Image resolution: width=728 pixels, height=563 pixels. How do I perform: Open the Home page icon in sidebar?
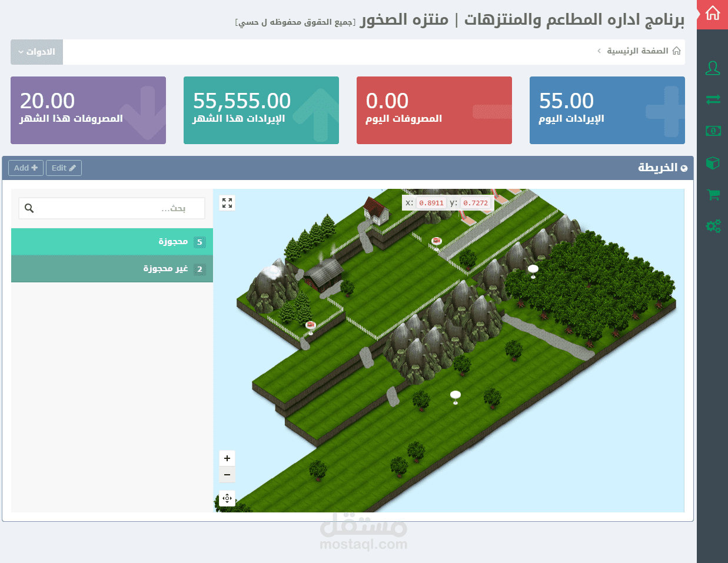coord(712,13)
